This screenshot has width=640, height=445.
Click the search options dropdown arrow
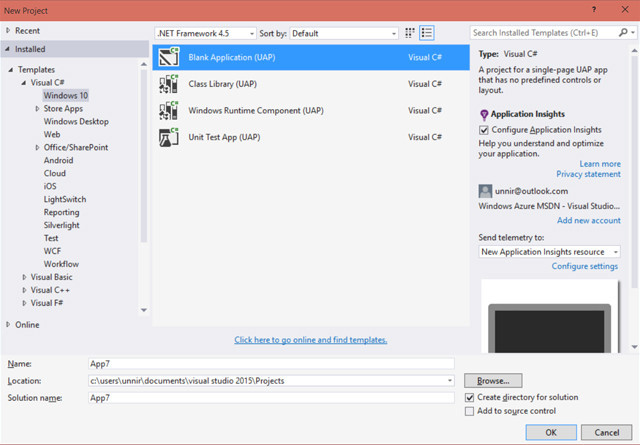pos(633,33)
